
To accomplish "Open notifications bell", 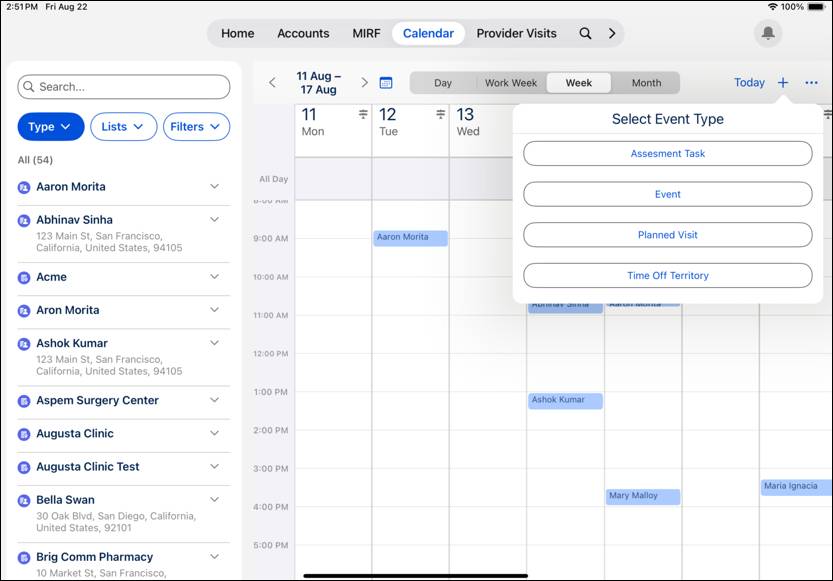I will 768,33.
